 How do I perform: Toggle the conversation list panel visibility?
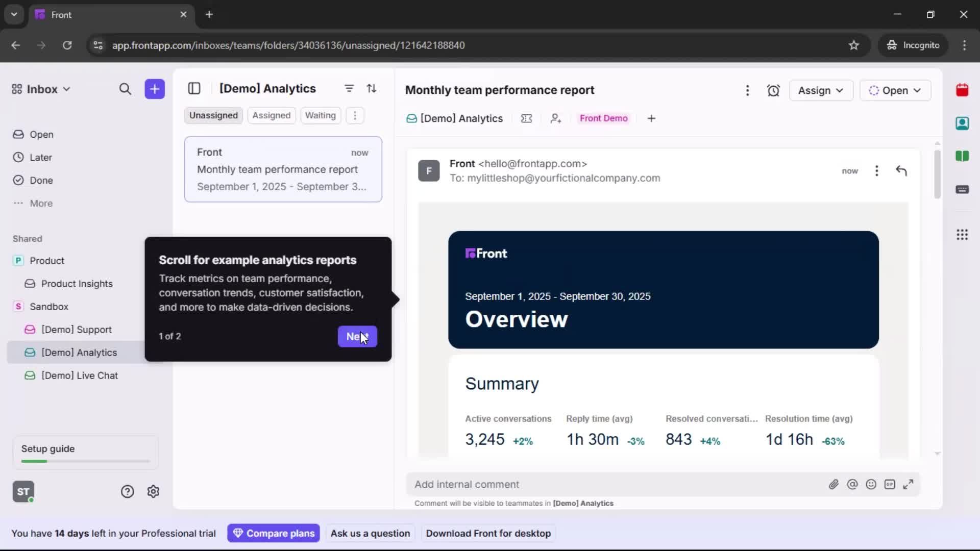pyautogui.click(x=194, y=88)
